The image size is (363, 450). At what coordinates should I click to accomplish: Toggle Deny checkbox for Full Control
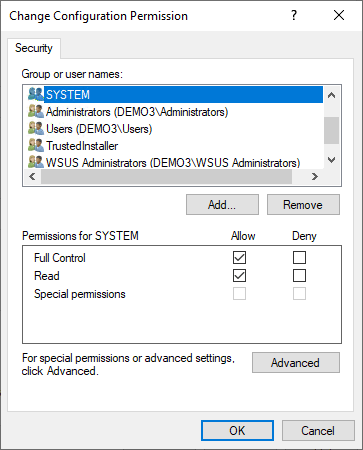click(x=299, y=257)
